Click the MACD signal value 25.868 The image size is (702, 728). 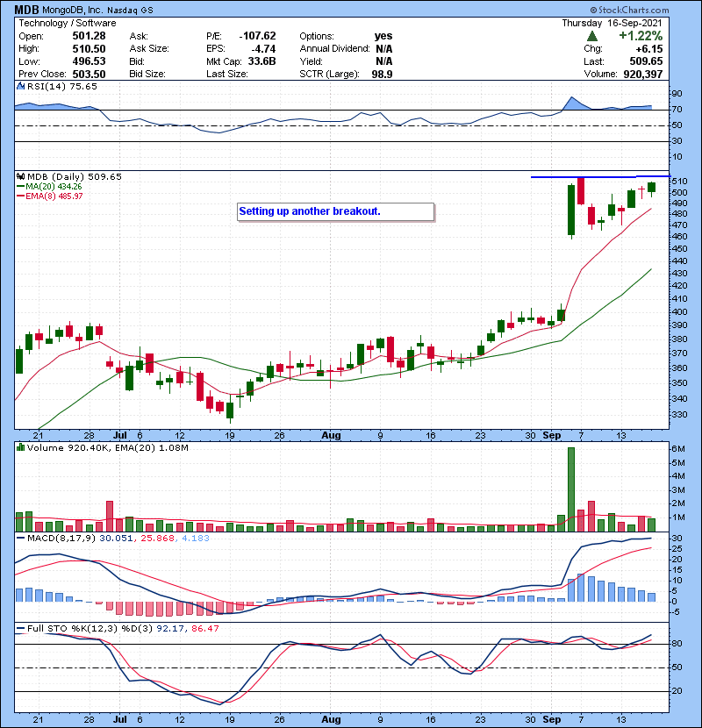157,539
